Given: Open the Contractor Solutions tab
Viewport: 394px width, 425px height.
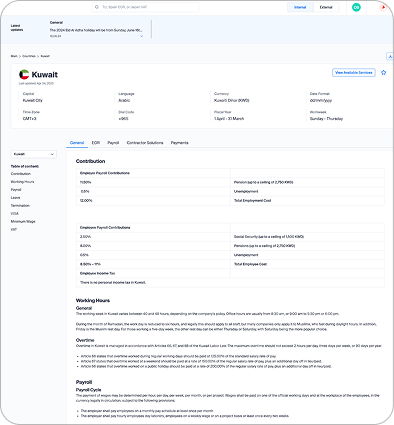Looking at the screenshot, I should tap(145, 143).
